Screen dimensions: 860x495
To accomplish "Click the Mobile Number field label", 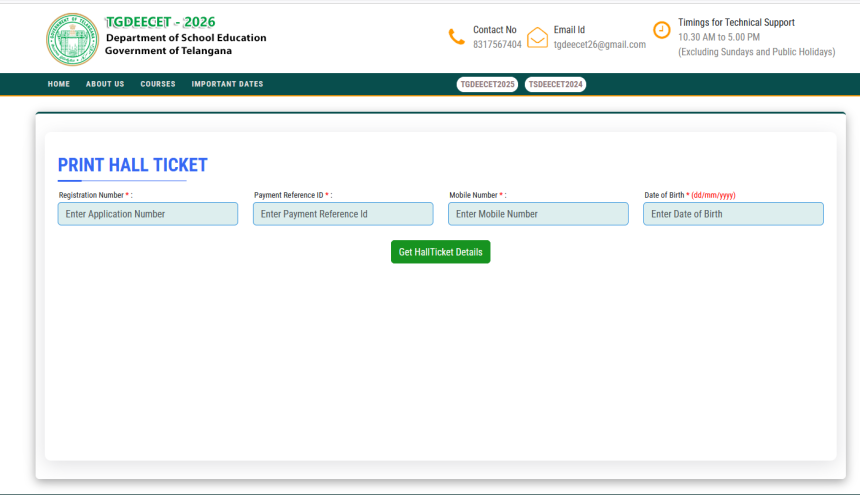I will point(478,195).
